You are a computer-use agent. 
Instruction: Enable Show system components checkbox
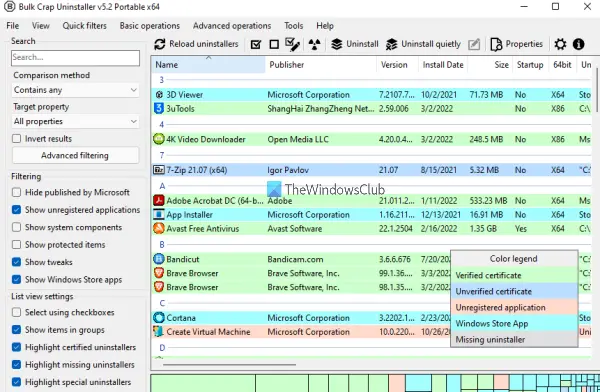16,227
